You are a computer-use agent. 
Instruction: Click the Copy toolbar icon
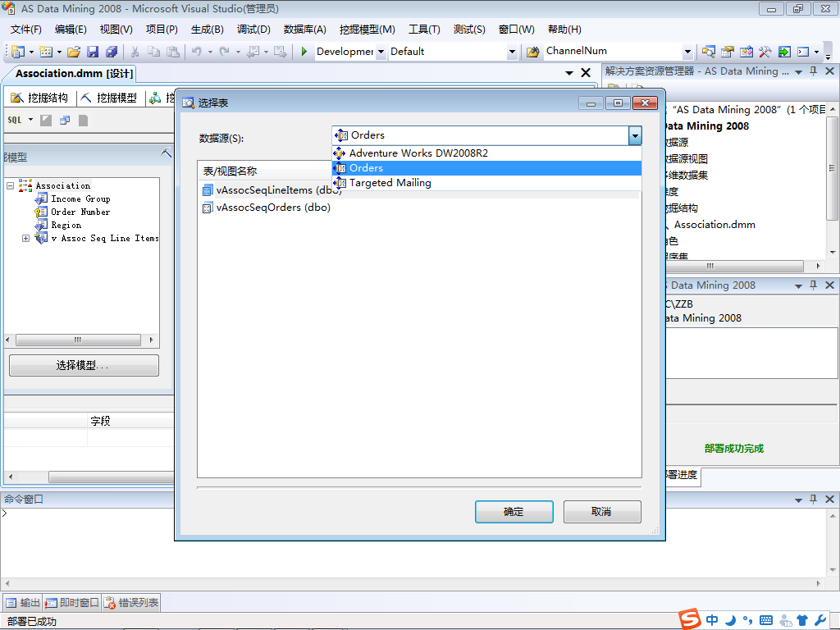[x=153, y=52]
